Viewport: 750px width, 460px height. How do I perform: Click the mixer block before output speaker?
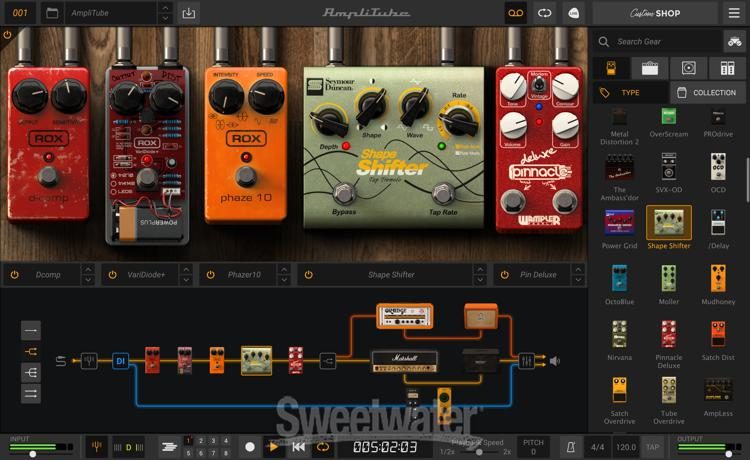point(526,361)
